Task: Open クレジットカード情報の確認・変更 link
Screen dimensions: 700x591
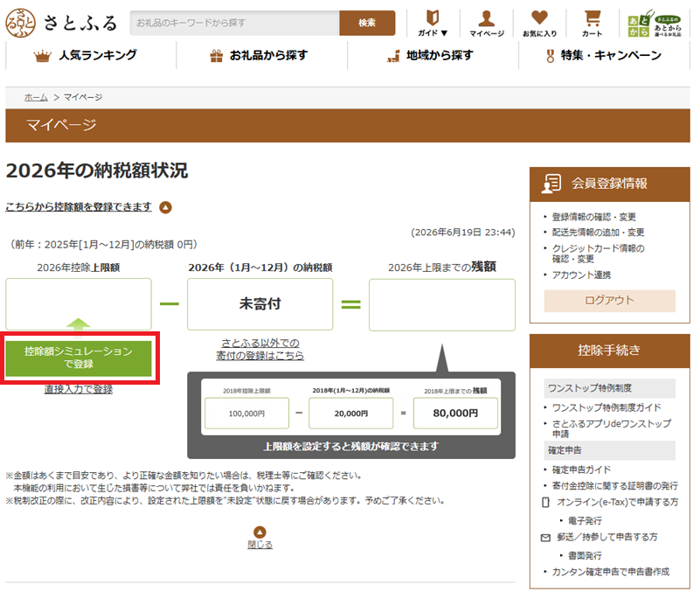Action: pyautogui.click(x=599, y=254)
